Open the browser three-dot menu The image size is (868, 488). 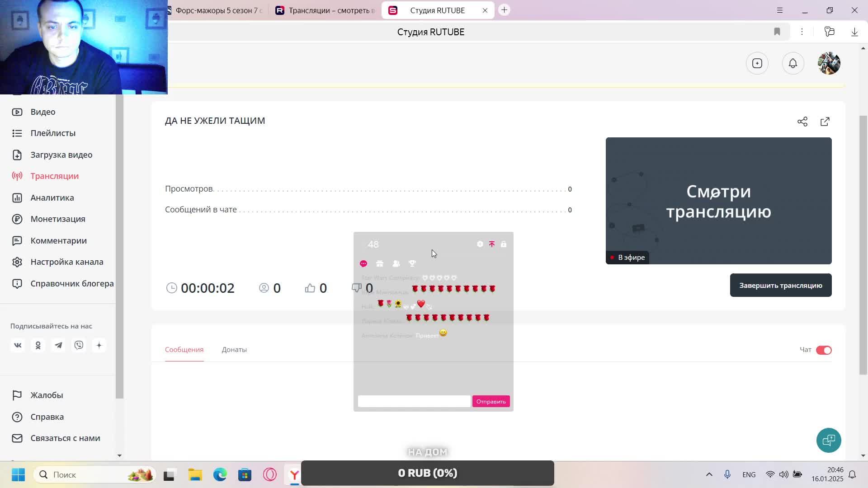click(802, 32)
